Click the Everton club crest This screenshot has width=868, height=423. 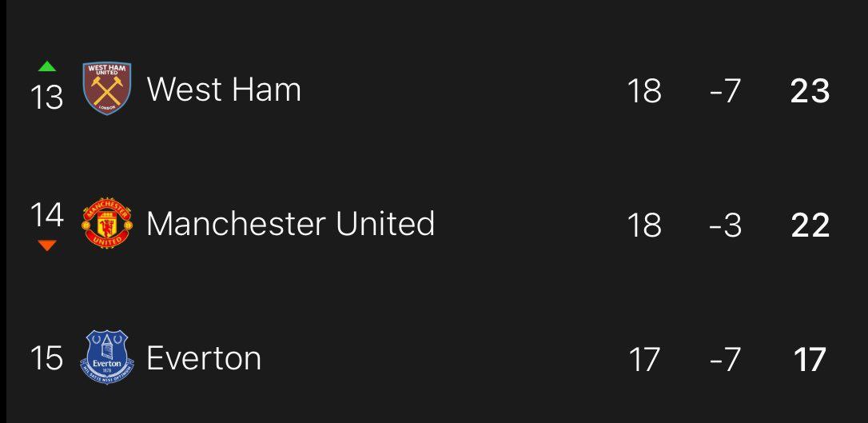(x=107, y=358)
